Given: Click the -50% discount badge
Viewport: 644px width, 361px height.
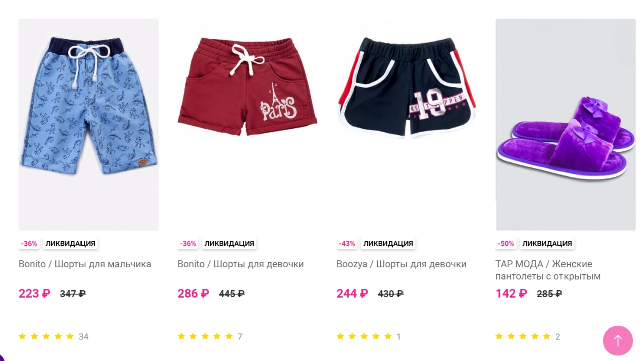Looking at the screenshot, I should pyautogui.click(x=506, y=244).
